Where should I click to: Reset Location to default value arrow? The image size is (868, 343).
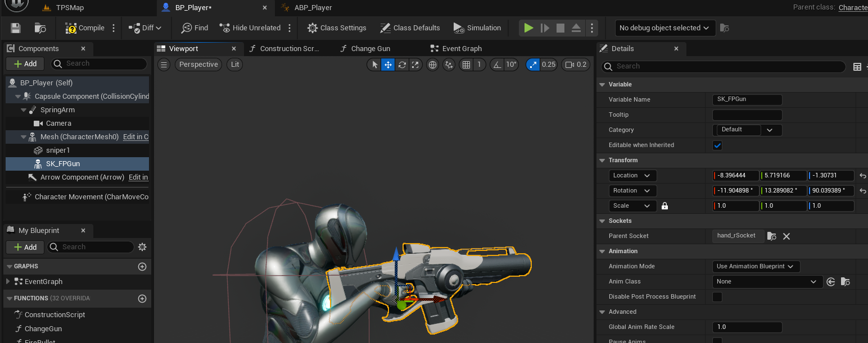[x=862, y=176]
